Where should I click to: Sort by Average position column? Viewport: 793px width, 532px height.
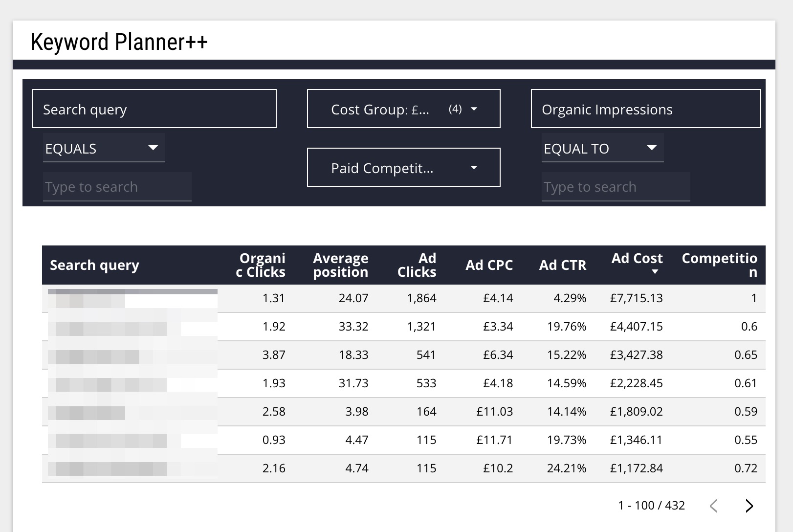[340, 265]
